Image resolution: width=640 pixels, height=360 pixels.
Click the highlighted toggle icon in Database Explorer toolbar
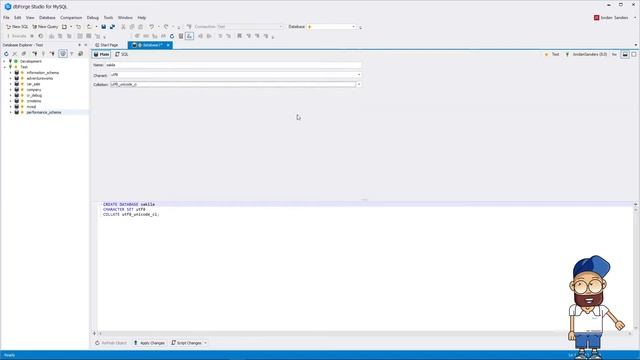tap(63, 53)
